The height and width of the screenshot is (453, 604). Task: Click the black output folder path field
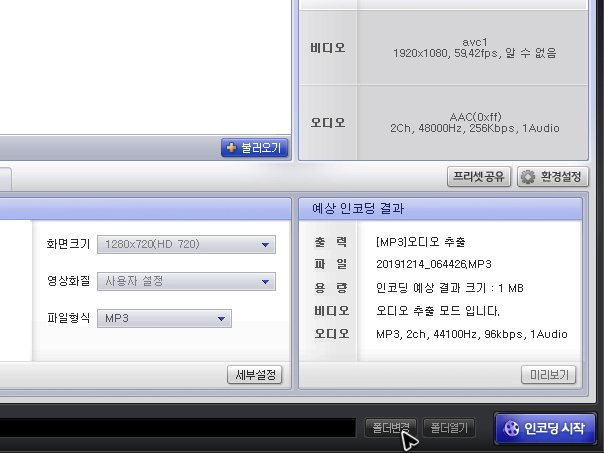click(178, 428)
